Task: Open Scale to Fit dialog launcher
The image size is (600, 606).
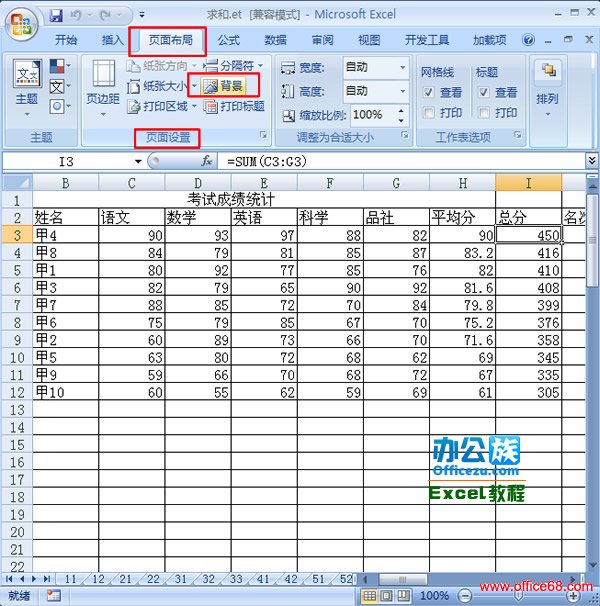Action: (404, 134)
